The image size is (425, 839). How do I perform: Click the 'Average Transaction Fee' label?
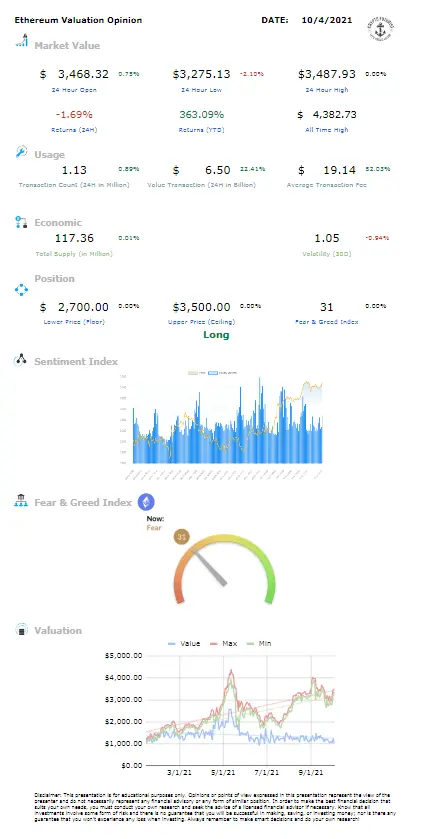pos(327,185)
